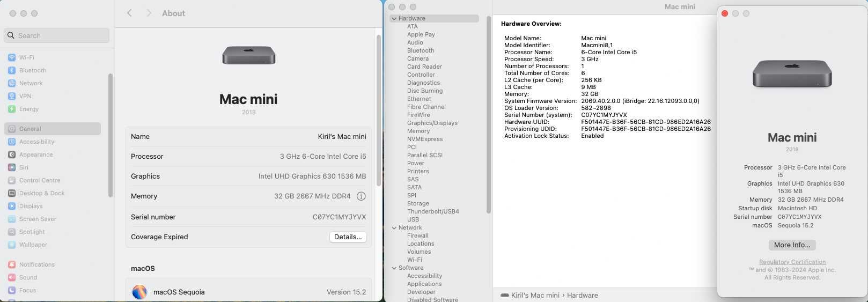
Task: Select Wi-Fi under Network in System Information
Action: [414, 260]
